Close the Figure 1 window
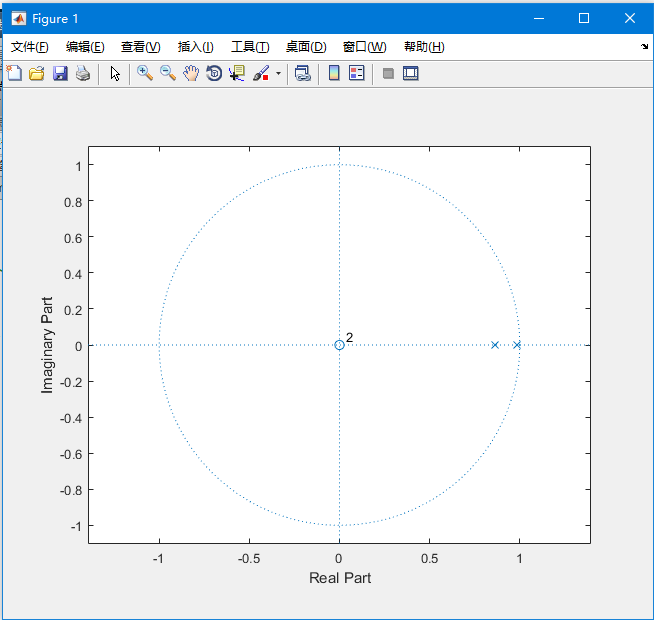 click(x=630, y=18)
